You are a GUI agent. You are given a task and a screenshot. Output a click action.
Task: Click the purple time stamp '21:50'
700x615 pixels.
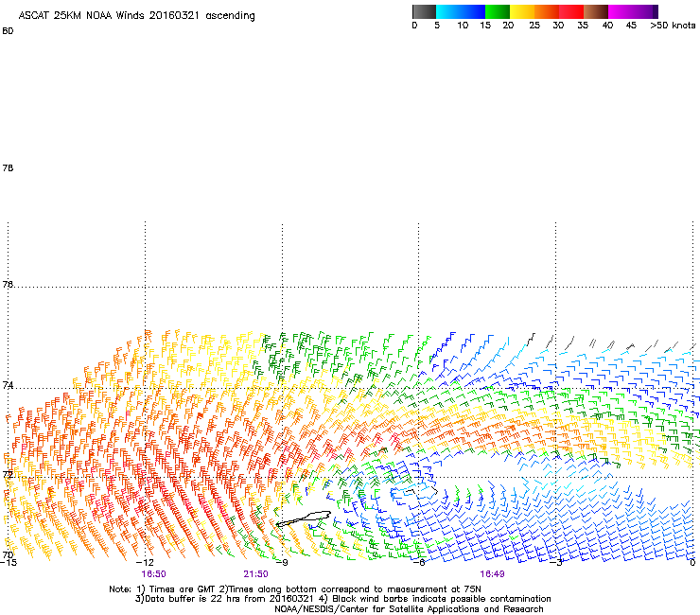pos(255,574)
